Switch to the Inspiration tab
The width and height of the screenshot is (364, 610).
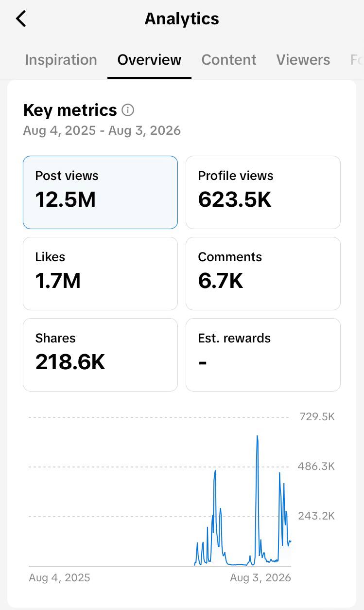[x=61, y=60]
